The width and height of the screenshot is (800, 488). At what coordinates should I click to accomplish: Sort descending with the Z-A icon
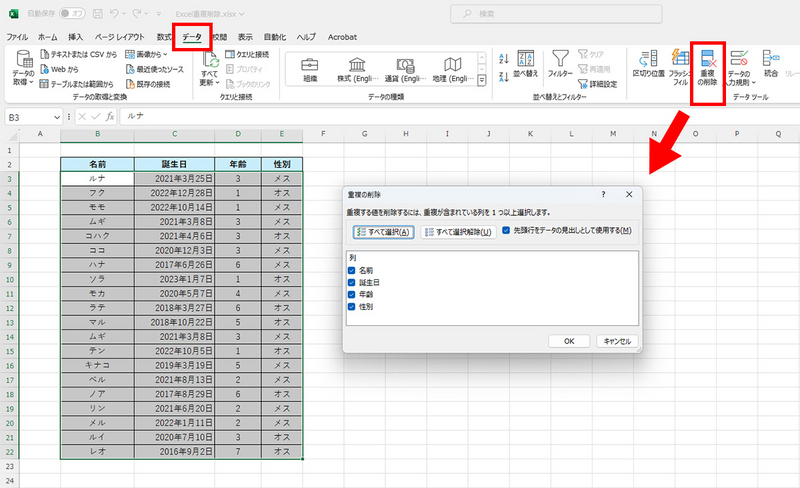504,77
